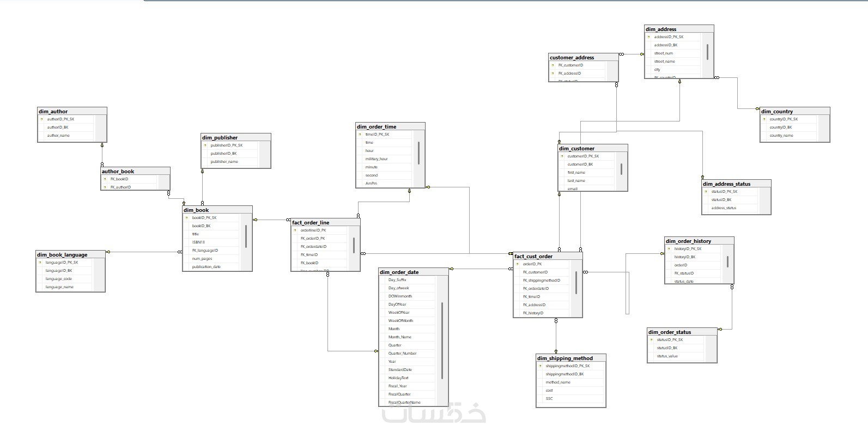This screenshot has width=868, height=432.
Task: Click the key icon beside addressID_PK_SK
Action: (x=648, y=37)
